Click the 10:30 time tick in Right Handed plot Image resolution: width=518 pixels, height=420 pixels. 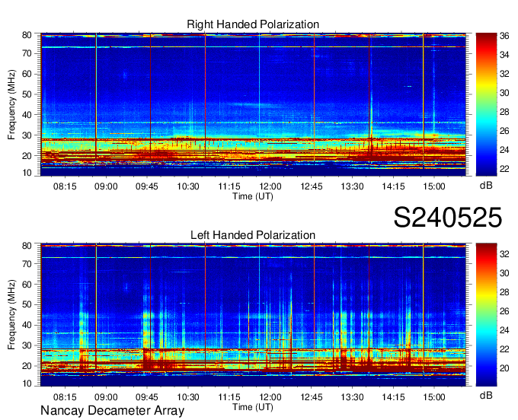pyautogui.click(x=188, y=186)
